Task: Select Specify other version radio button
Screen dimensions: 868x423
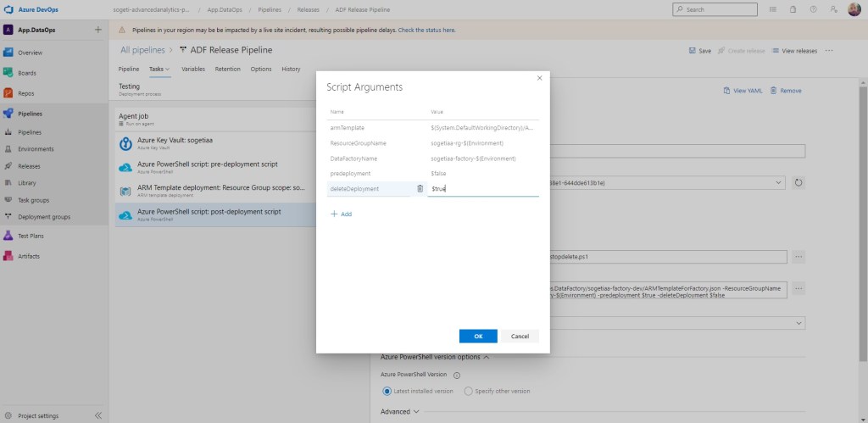Action: pyautogui.click(x=468, y=391)
